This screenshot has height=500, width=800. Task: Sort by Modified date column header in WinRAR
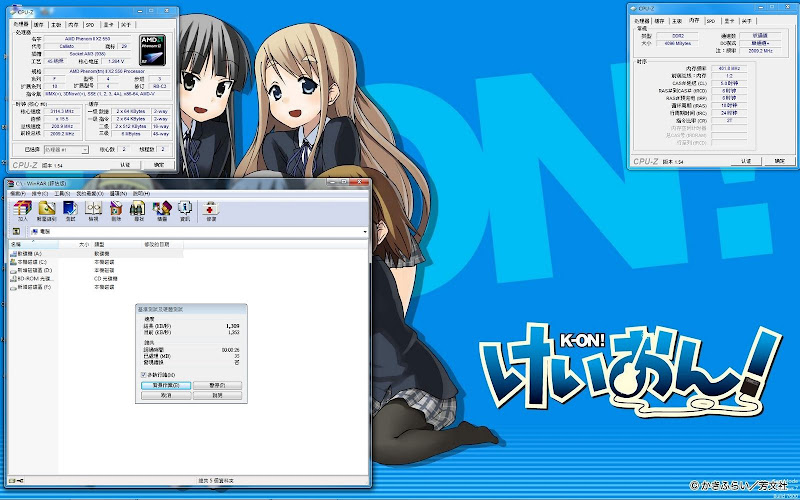pos(163,245)
